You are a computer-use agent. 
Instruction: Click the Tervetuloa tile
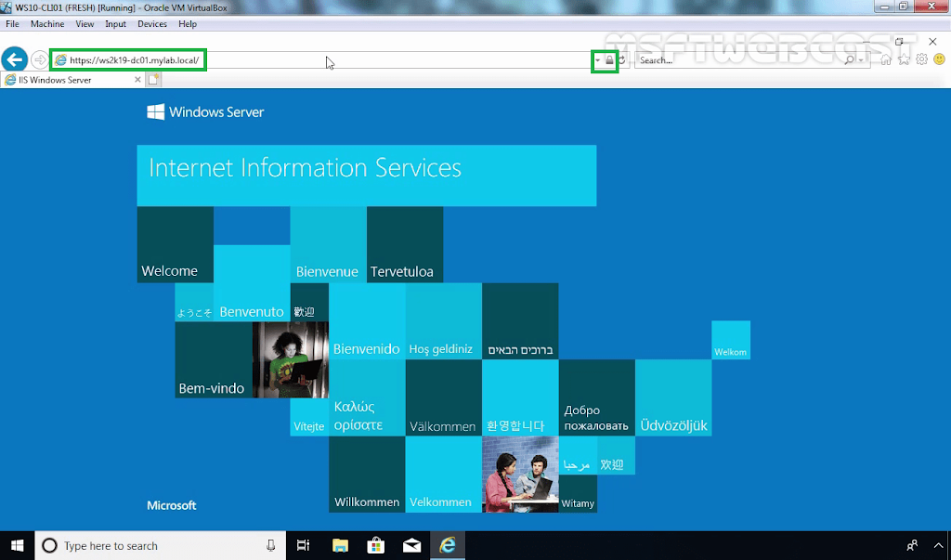(x=405, y=244)
